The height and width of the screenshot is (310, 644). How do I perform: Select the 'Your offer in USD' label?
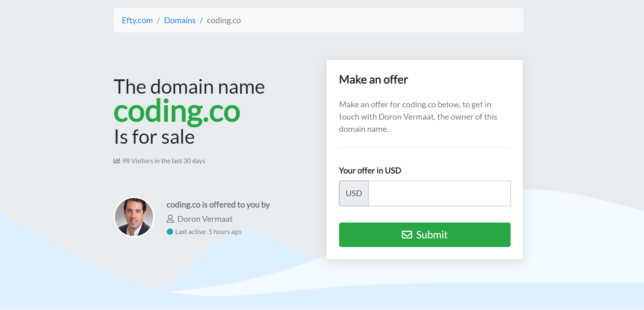pos(370,170)
